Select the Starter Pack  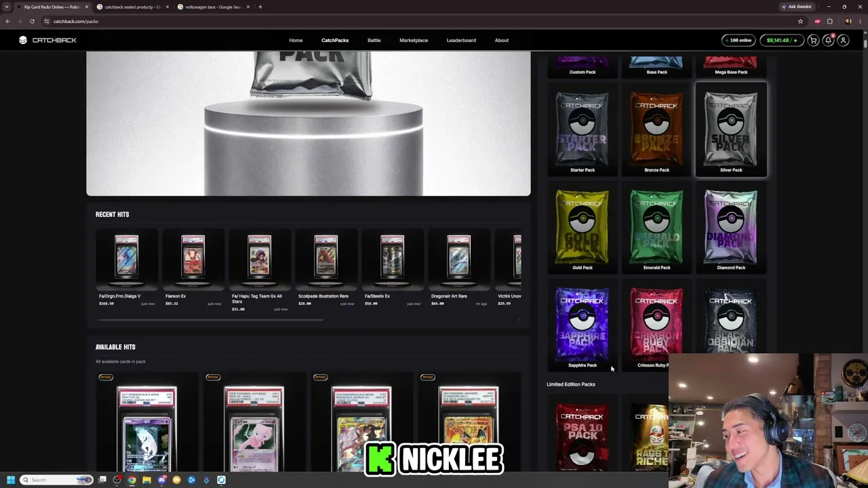click(x=583, y=131)
